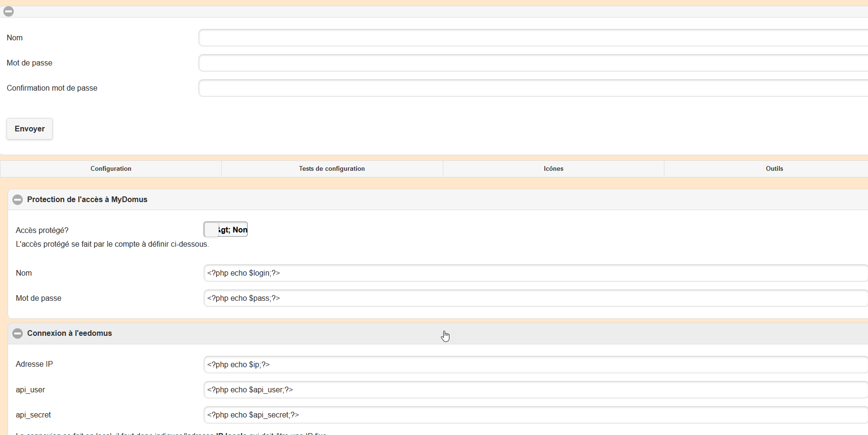Go to the Outils tab

[x=774, y=169]
